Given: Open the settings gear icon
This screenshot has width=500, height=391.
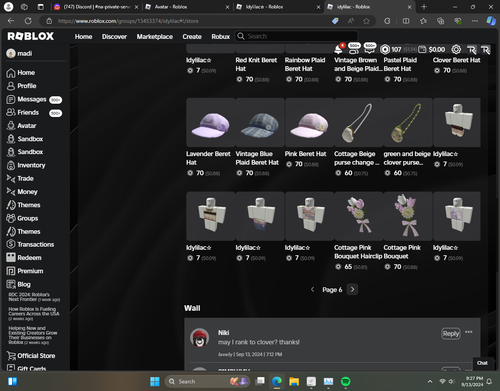Looking at the screenshot, I should (456, 49).
